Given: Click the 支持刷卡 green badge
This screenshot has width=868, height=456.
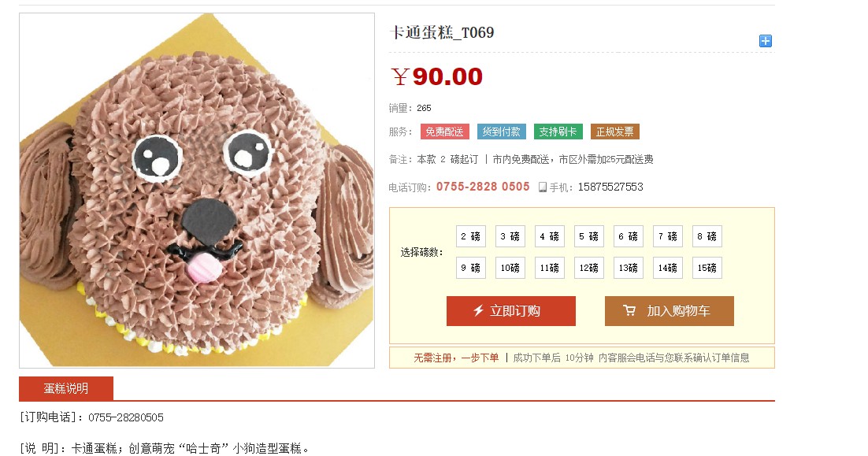Looking at the screenshot, I should click(558, 132).
